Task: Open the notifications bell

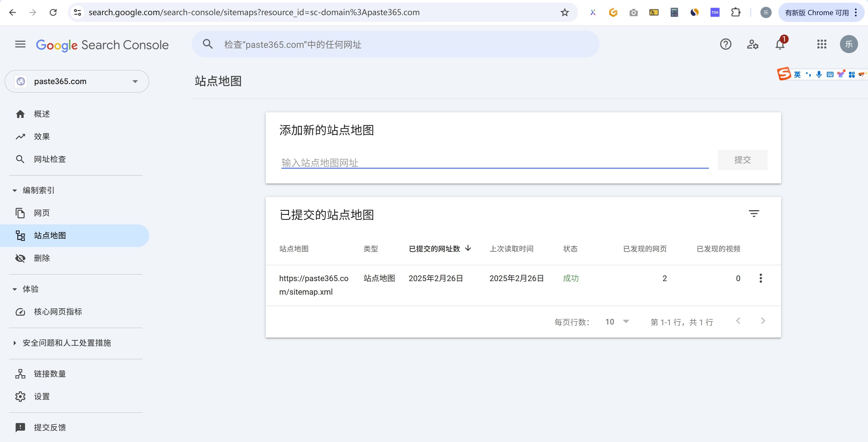Action: pyautogui.click(x=780, y=44)
